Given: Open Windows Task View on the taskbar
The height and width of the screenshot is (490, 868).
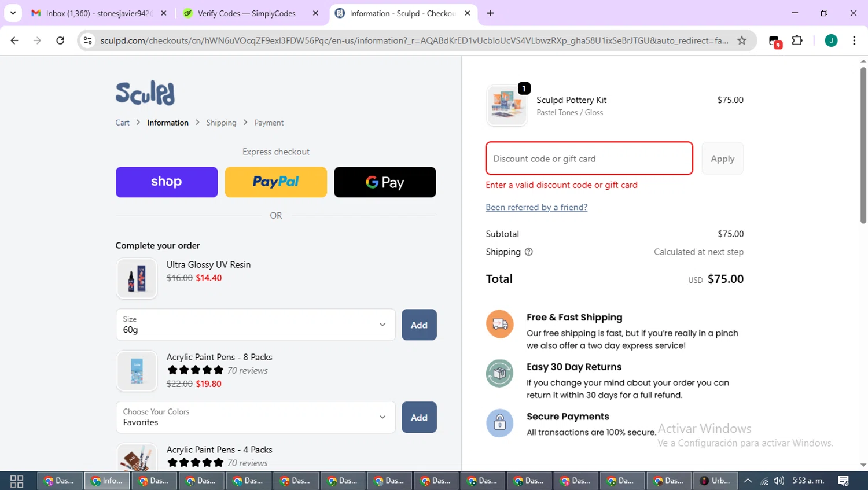Looking at the screenshot, I should click(17, 481).
